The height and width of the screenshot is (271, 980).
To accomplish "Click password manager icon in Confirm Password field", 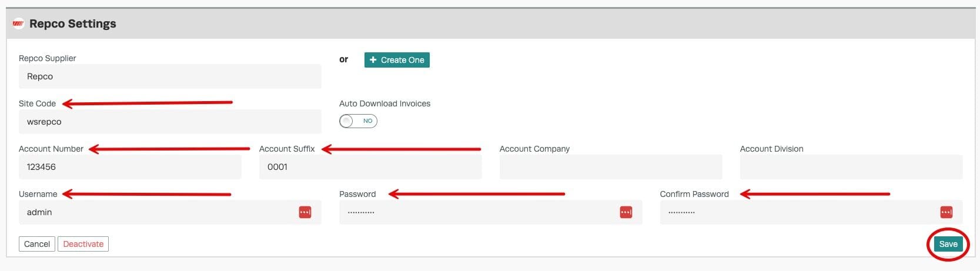I will tap(946, 212).
